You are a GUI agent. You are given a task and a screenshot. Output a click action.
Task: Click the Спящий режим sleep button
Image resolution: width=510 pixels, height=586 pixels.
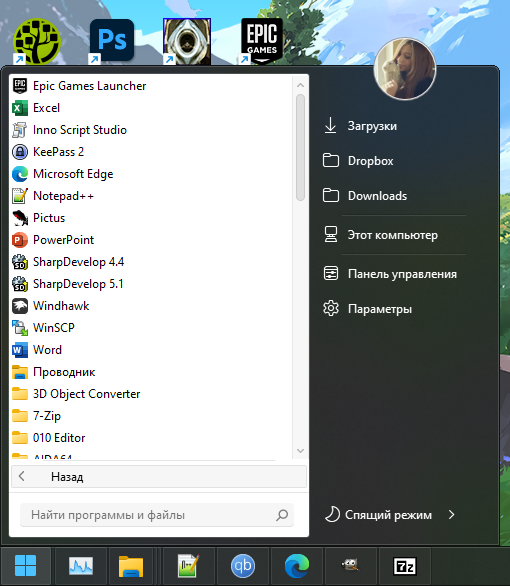click(x=378, y=515)
